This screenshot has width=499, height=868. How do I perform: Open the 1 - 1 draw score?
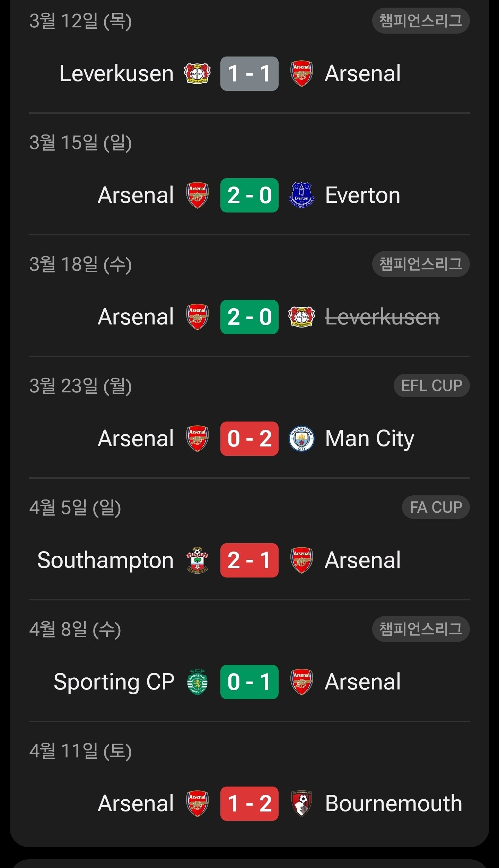click(249, 73)
